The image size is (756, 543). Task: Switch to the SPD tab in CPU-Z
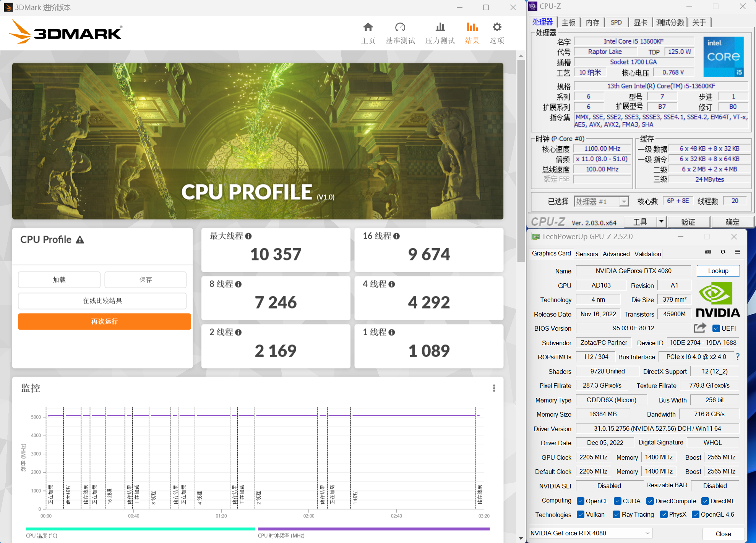pyautogui.click(x=616, y=22)
